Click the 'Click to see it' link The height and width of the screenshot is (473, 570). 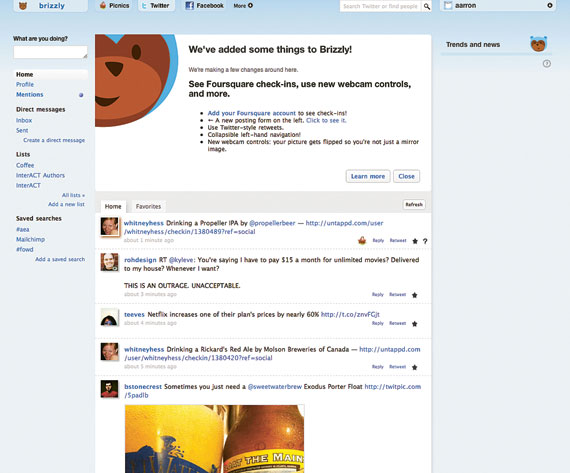click(x=326, y=120)
